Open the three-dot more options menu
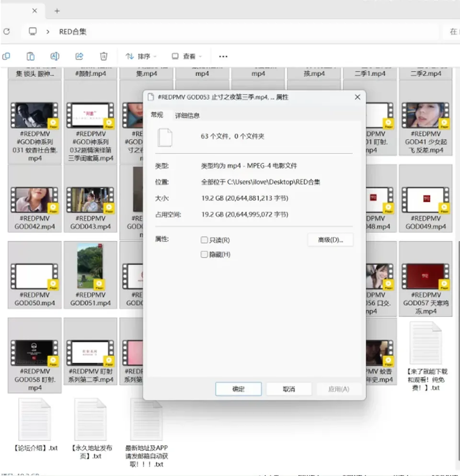460x476 pixels. pos(223,57)
